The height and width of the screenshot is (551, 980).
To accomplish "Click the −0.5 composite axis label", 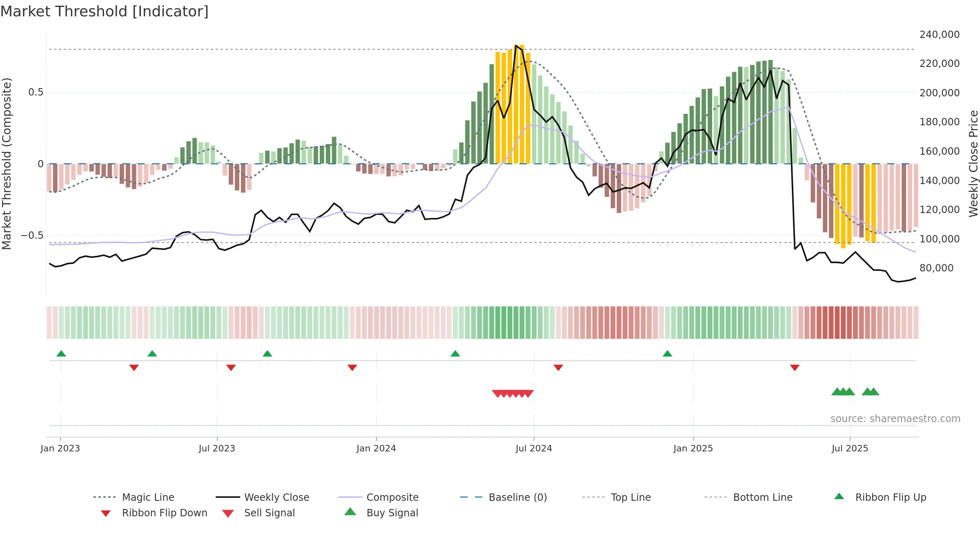I will point(32,236).
